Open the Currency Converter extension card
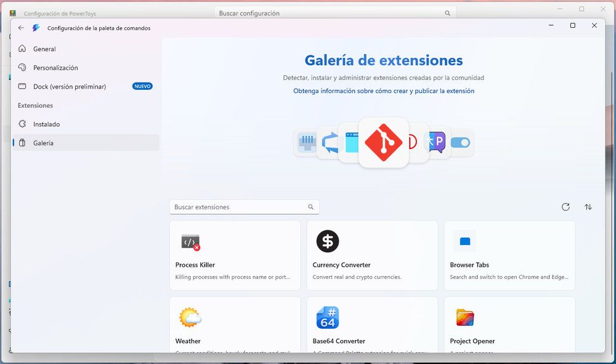Screen dimensions: 616x364 point(372,255)
